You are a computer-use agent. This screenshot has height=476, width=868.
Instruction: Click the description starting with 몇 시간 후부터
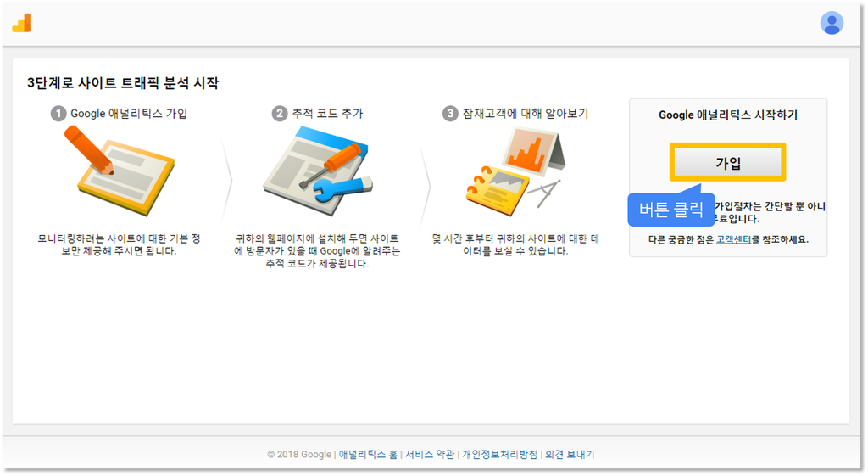coord(515,244)
